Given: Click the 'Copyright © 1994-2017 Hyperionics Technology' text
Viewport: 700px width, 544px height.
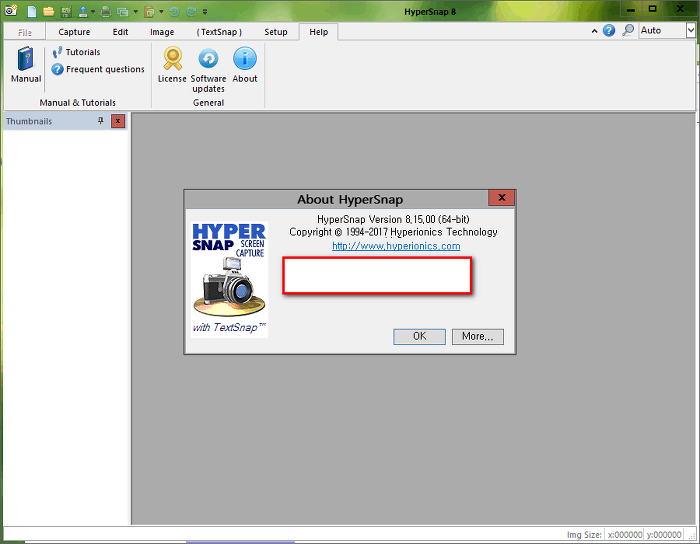Looking at the screenshot, I should [x=393, y=232].
